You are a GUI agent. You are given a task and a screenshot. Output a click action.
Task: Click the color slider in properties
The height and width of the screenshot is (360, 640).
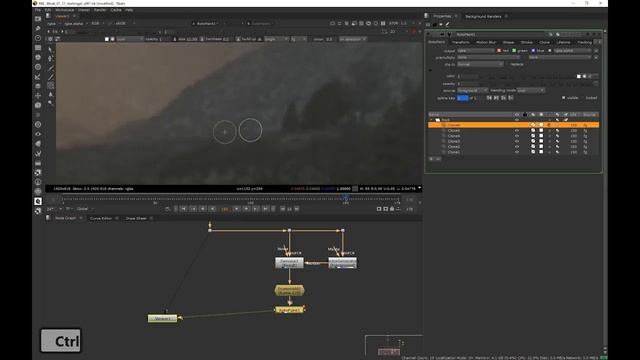527,76
